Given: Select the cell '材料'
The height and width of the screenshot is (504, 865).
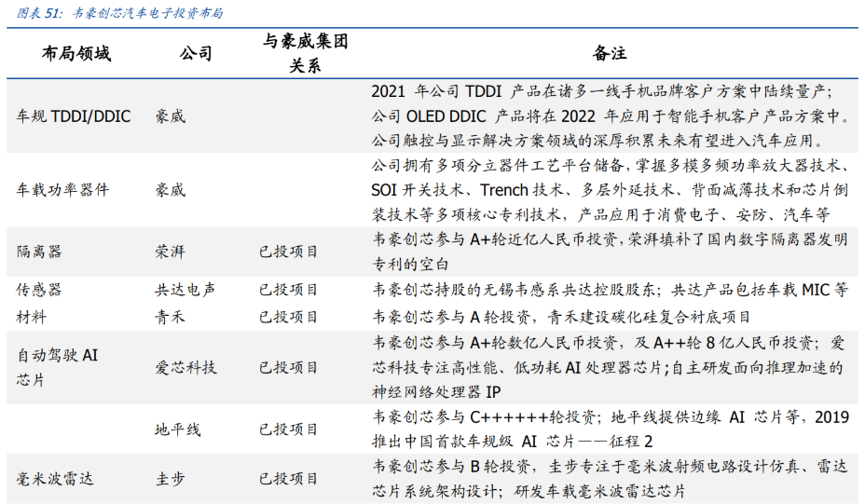Looking at the screenshot, I should click(32, 317).
